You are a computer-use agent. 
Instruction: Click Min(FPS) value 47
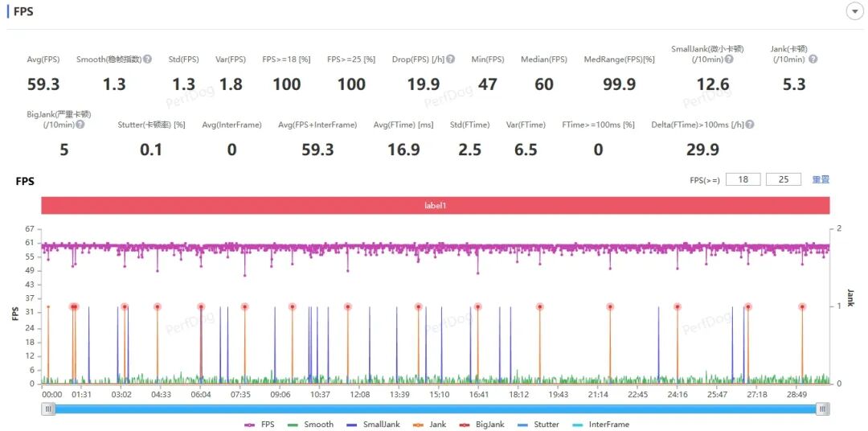coord(488,84)
